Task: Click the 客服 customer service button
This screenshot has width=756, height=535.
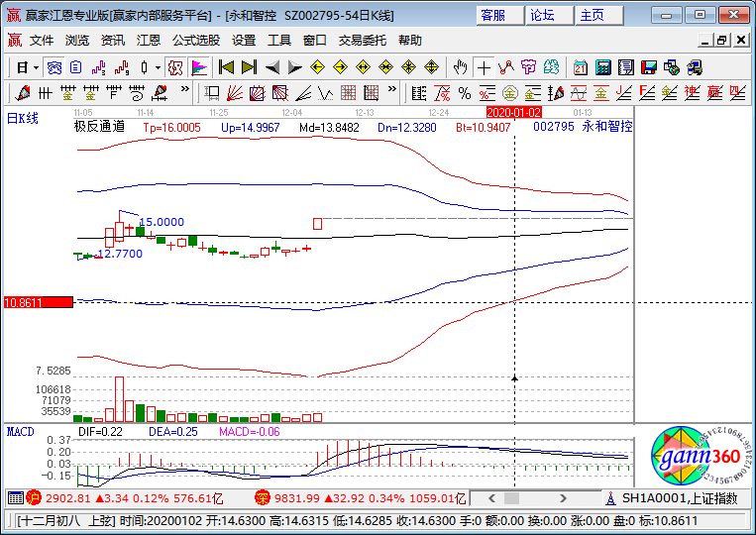Action: click(500, 16)
